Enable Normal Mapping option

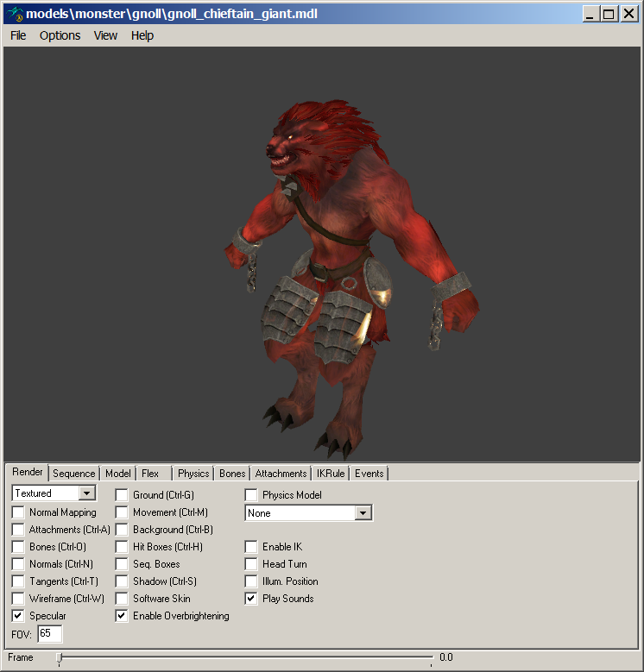(18, 512)
